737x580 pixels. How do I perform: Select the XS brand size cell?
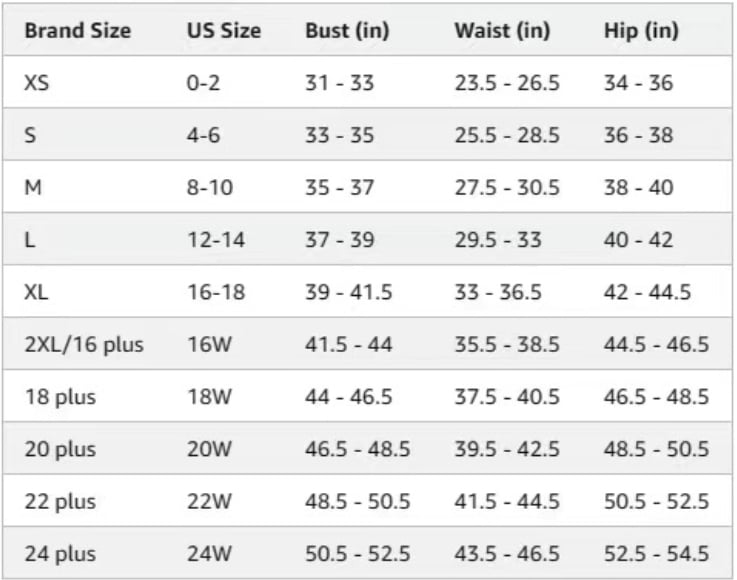coord(38,83)
